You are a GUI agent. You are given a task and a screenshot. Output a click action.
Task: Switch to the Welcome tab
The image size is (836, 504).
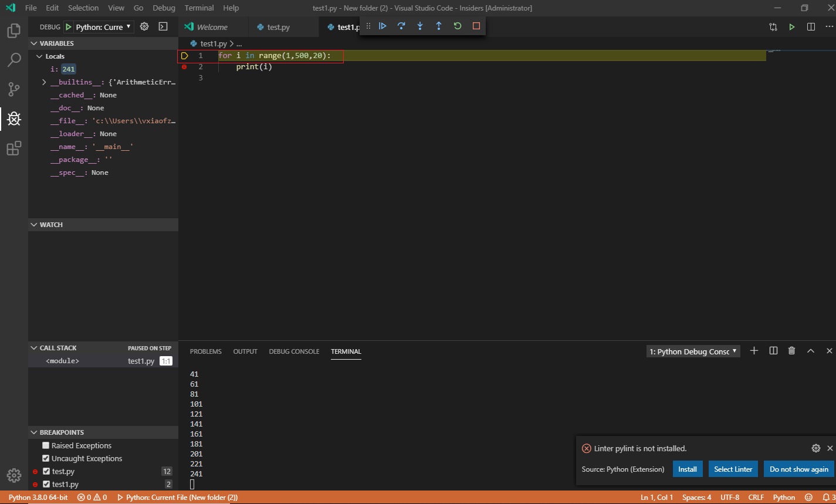(212, 27)
